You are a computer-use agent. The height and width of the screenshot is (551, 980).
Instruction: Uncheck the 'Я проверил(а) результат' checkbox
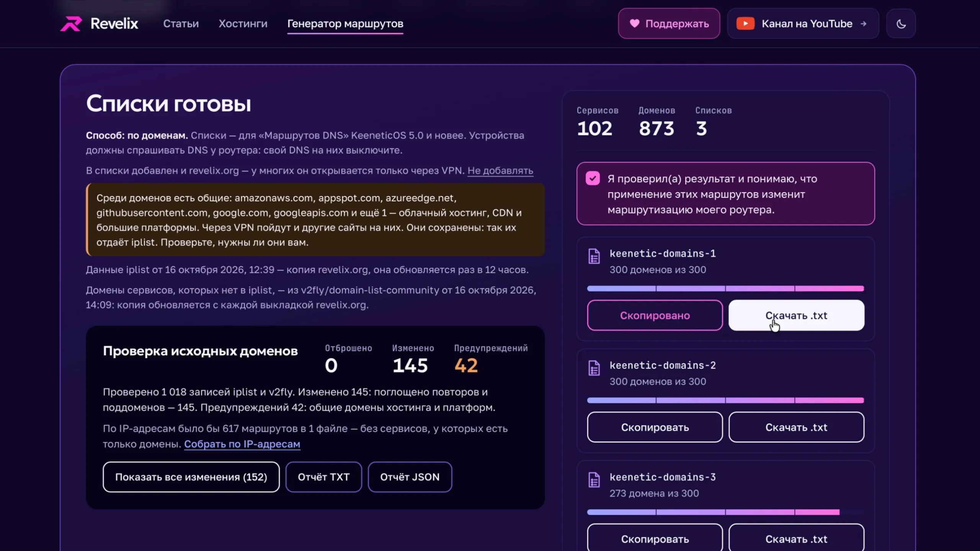[593, 178]
